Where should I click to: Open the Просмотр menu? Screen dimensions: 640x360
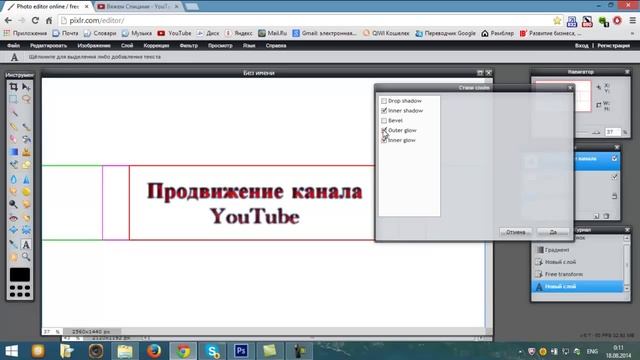point(220,46)
